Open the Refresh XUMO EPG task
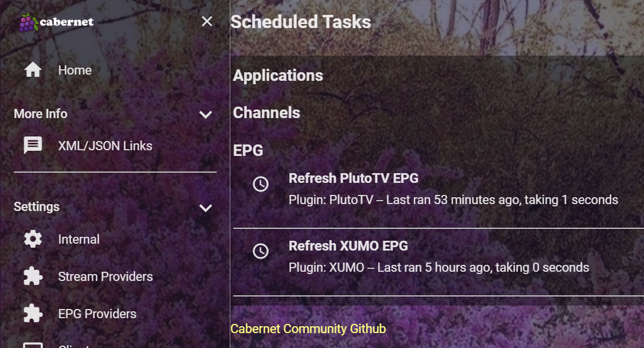644x348 pixels. coord(348,246)
